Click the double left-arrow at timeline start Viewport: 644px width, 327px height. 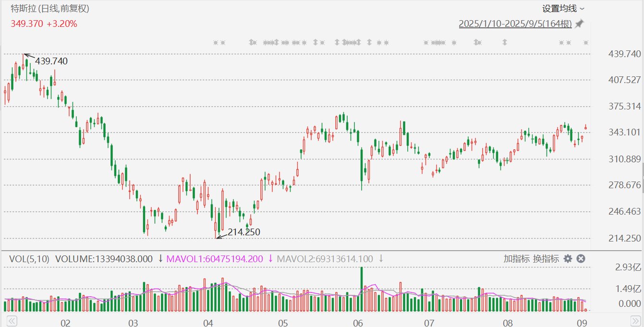coord(12,320)
